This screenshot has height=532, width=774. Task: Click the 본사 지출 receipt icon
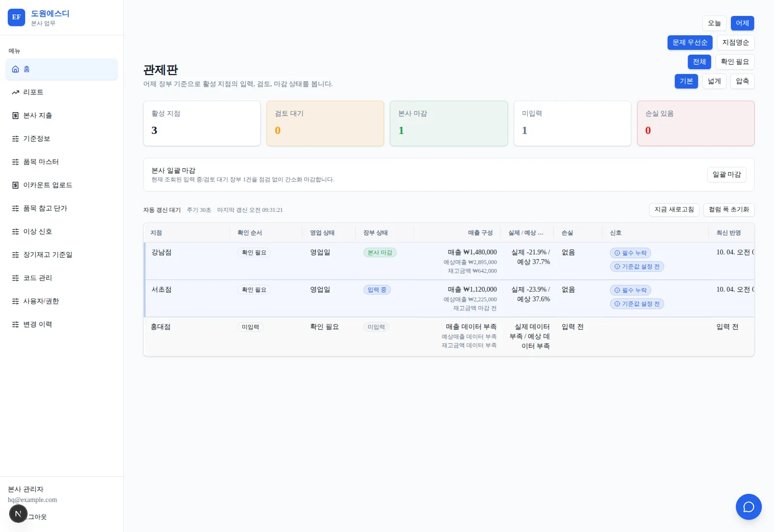[15, 116]
